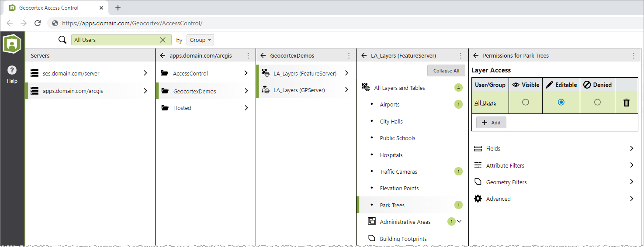Click the count badge on Traffic Cameras
Viewport: 644px width, 247px height.
pyautogui.click(x=458, y=172)
